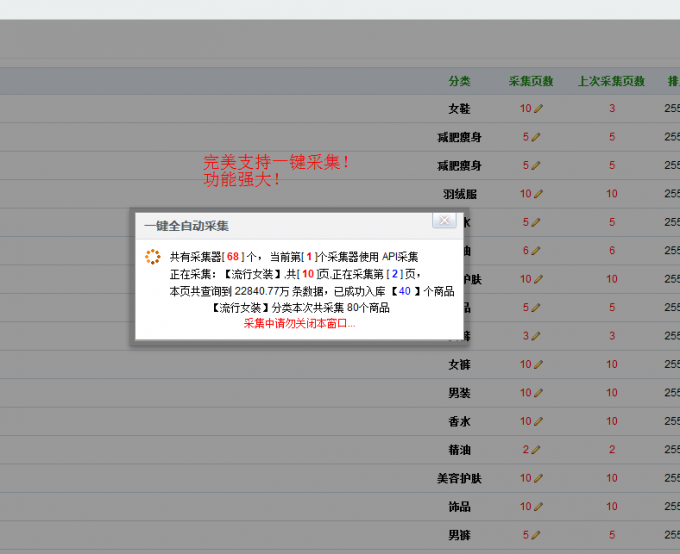The image size is (680, 554).
Task: Click 采集页数 value 2 in 精油 row
Action: 526,450
